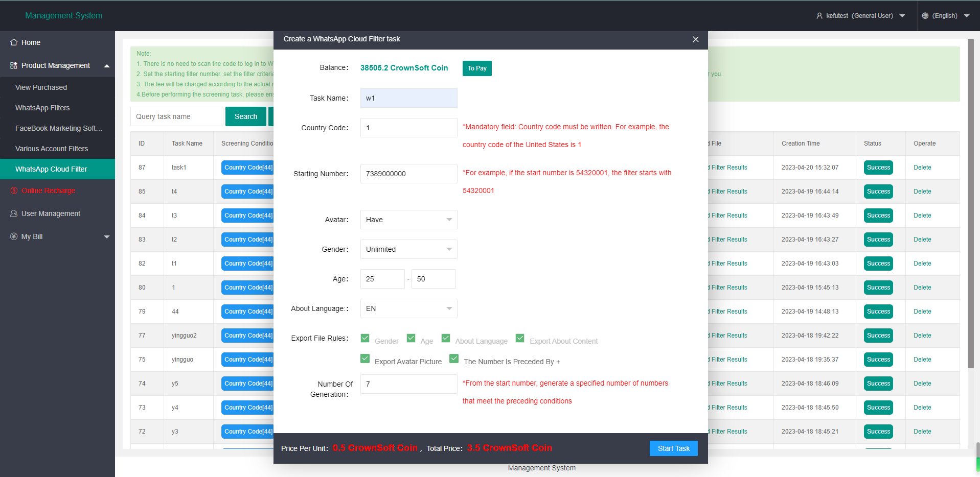Click Delete for task created 2023-04-18 18:45:21
This screenshot has height=477, width=980.
click(x=922, y=432)
